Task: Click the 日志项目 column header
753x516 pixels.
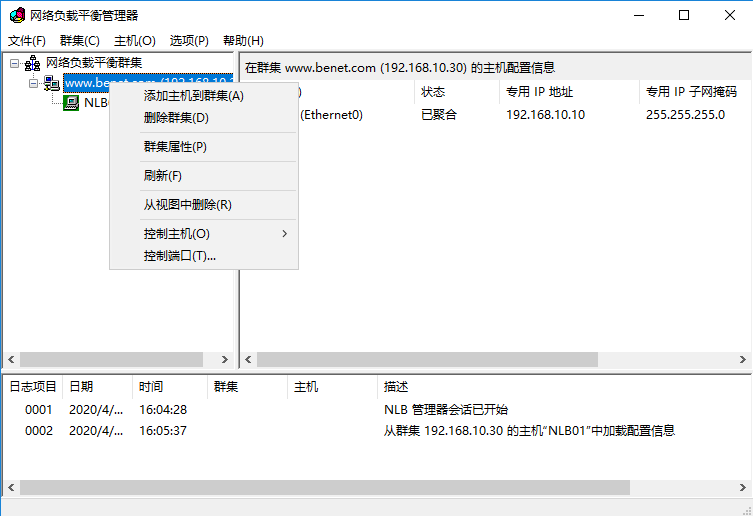Action: [x=33, y=387]
